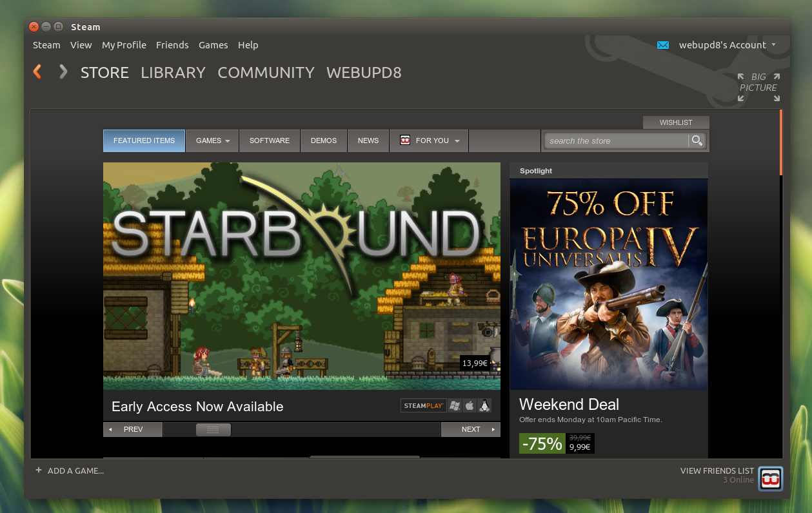The image size is (812, 513).
Task: Open the Steam menu
Action: click(46, 45)
